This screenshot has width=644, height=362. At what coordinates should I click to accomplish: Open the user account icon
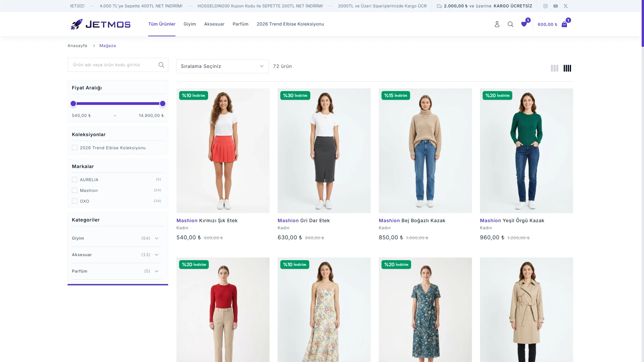tap(497, 24)
